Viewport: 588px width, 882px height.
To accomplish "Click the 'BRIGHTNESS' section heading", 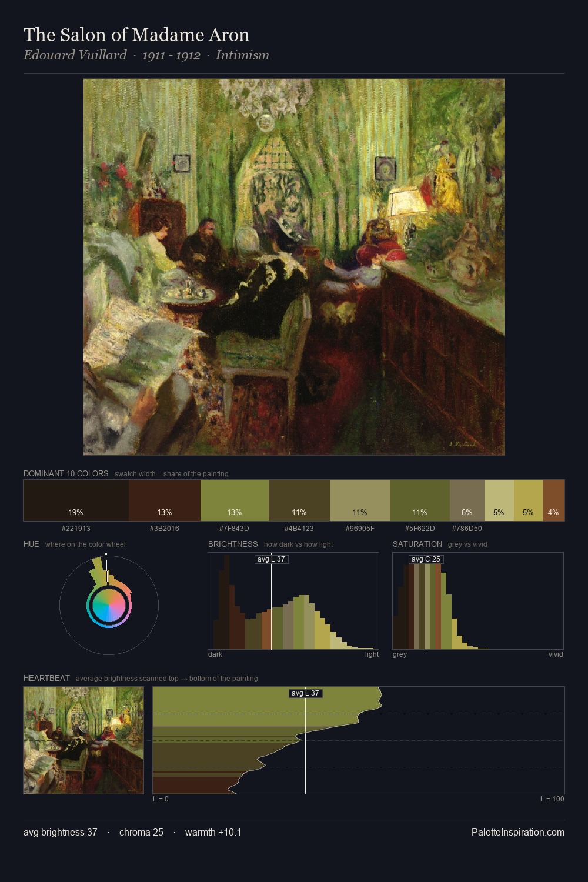I will pyautogui.click(x=233, y=544).
